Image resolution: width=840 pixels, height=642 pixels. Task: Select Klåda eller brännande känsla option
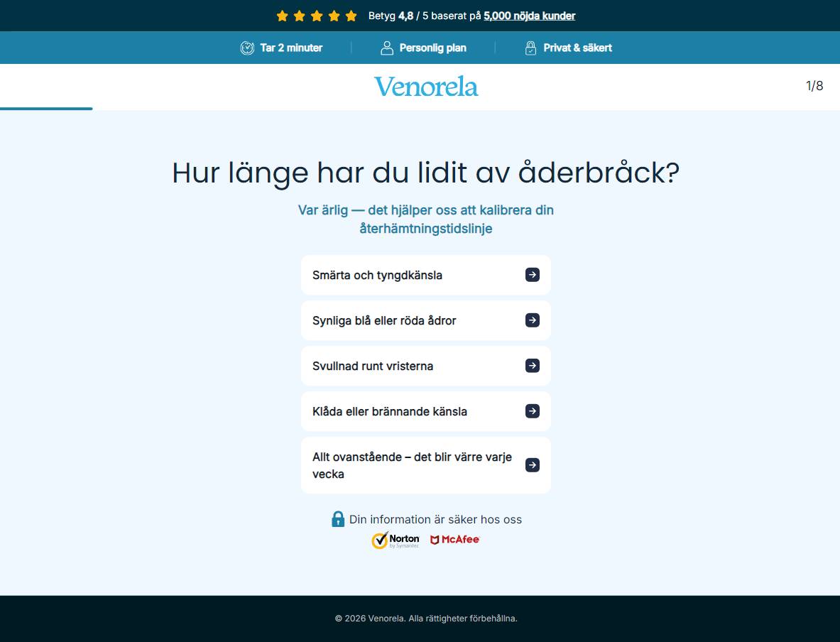coord(426,412)
